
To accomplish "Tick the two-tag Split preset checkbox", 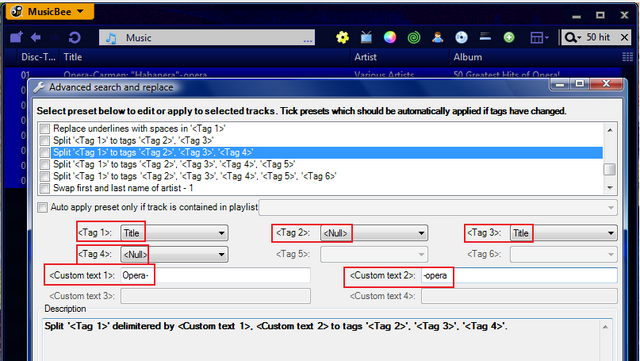I will pos(45,140).
